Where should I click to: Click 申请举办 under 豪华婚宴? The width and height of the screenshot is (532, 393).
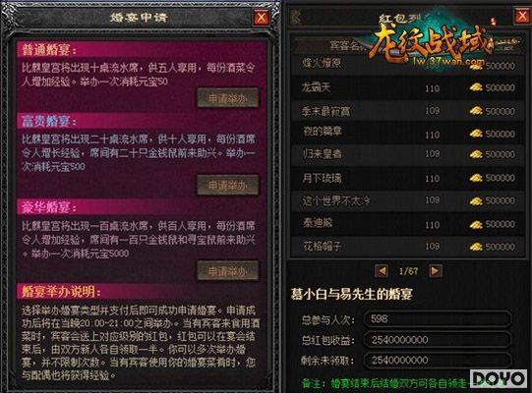(228, 271)
